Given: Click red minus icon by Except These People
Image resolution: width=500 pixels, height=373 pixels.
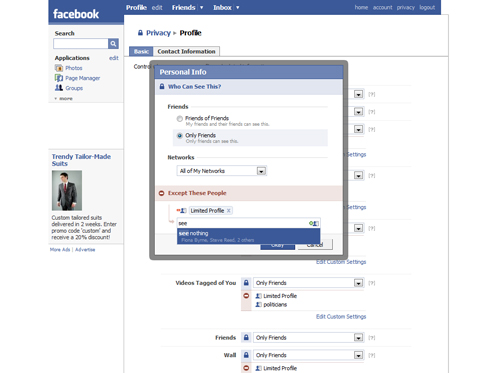Looking at the screenshot, I should point(161,193).
